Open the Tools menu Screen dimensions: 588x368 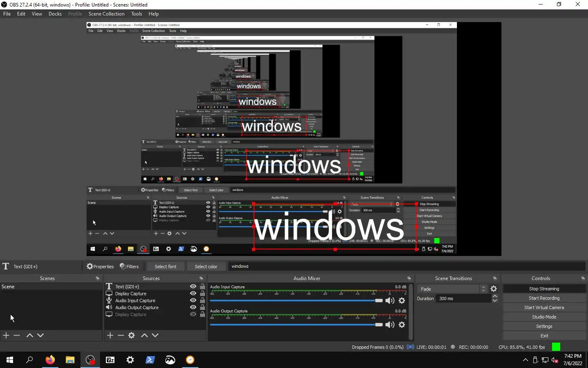136,14
